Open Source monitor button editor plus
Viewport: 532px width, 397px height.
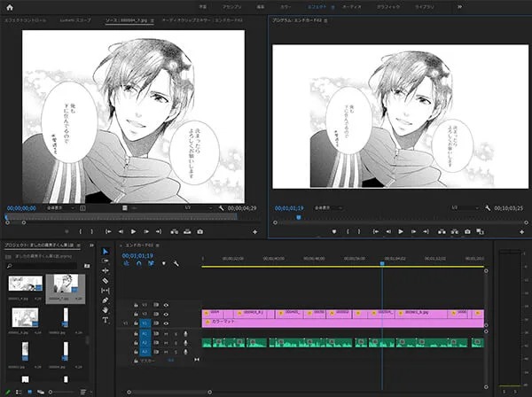tap(254, 232)
